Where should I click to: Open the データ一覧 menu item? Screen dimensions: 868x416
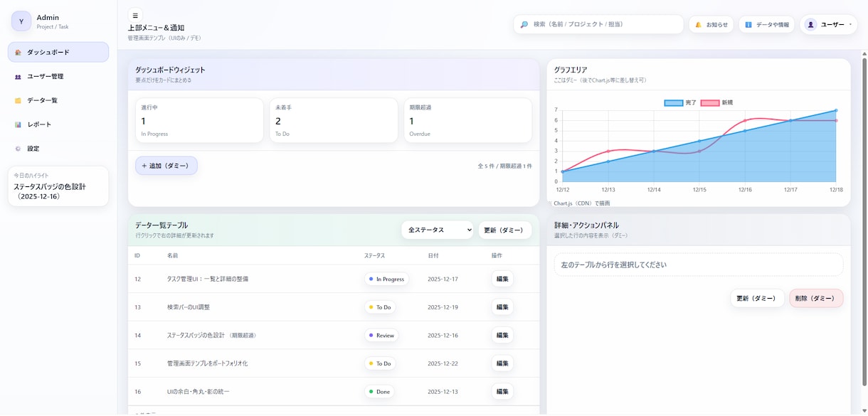pos(58,100)
